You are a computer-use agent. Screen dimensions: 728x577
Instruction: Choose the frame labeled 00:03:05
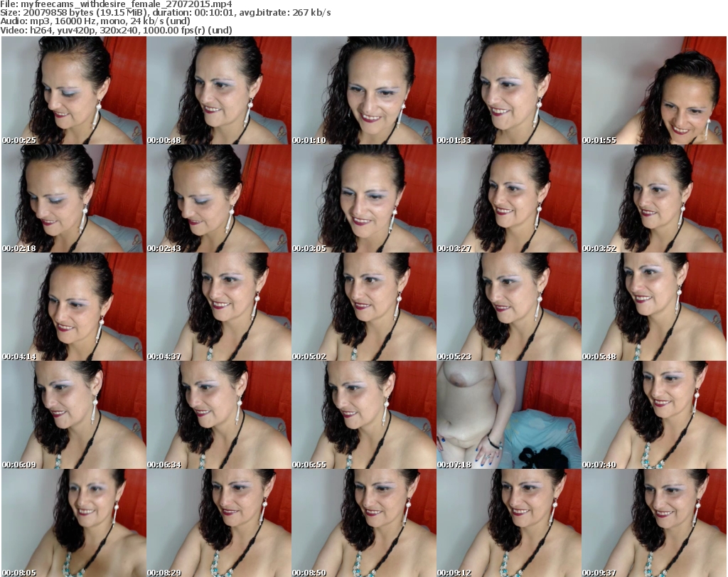(x=364, y=198)
